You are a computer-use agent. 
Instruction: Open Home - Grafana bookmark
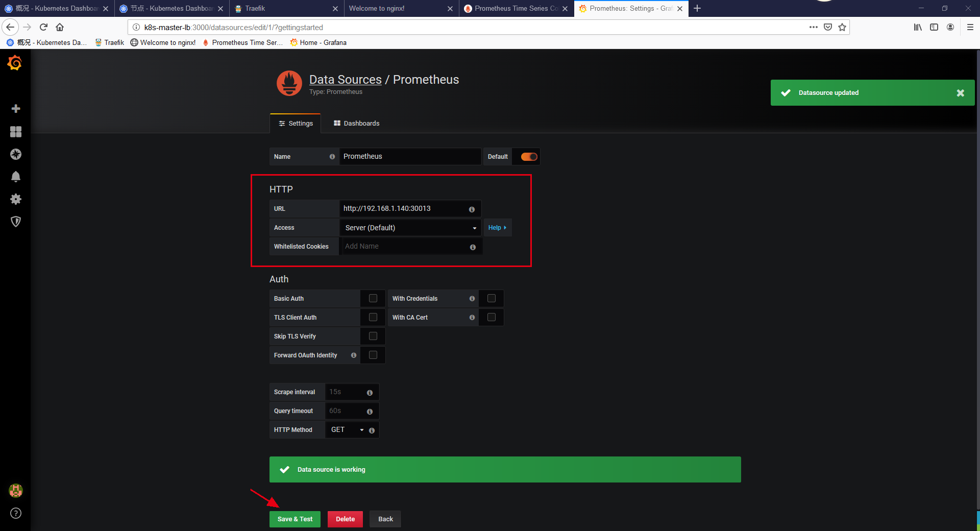tap(318, 42)
